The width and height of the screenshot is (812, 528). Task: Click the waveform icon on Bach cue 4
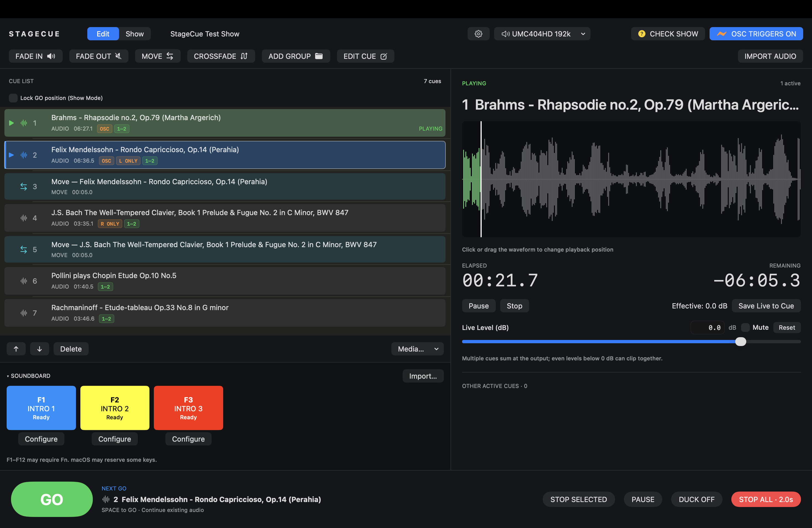pyautogui.click(x=23, y=218)
